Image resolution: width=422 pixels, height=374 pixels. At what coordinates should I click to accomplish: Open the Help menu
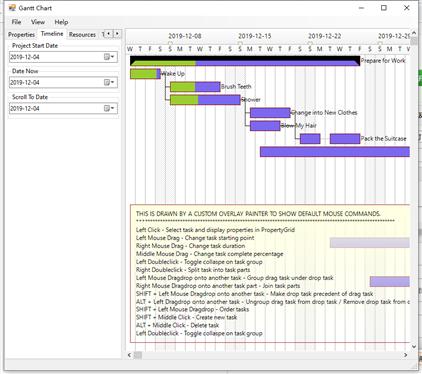pyautogui.click(x=61, y=22)
